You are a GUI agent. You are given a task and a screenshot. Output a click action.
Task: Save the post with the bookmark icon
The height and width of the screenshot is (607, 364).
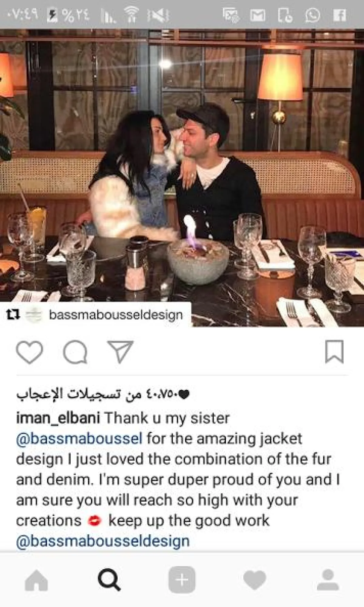334,352
